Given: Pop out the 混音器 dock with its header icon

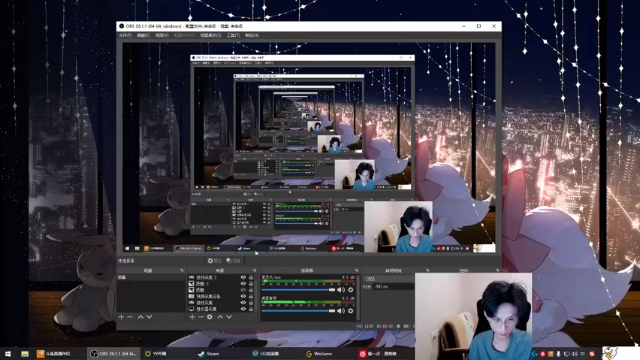Looking at the screenshot, I should [356, 271].
